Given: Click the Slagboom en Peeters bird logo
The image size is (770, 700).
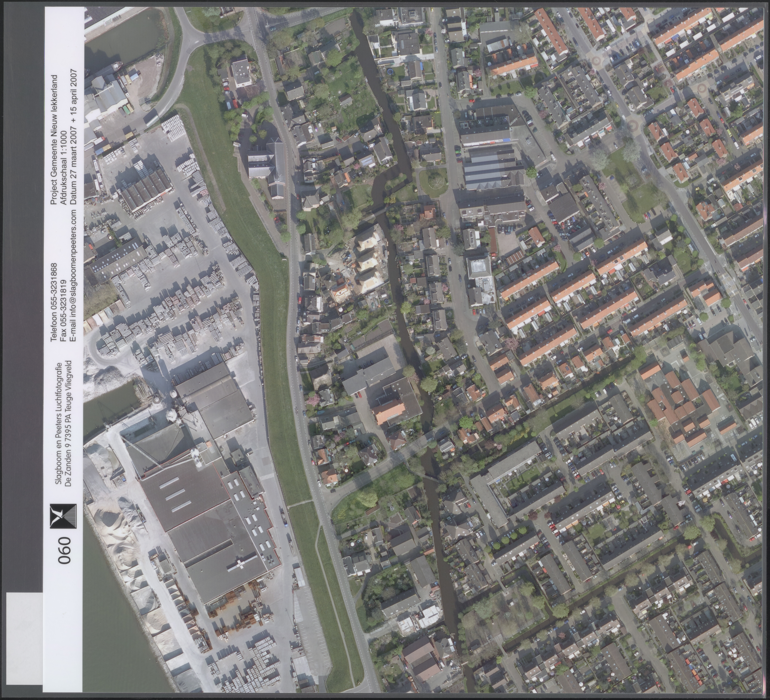Looking at the screenshot, I should point(63,516).
